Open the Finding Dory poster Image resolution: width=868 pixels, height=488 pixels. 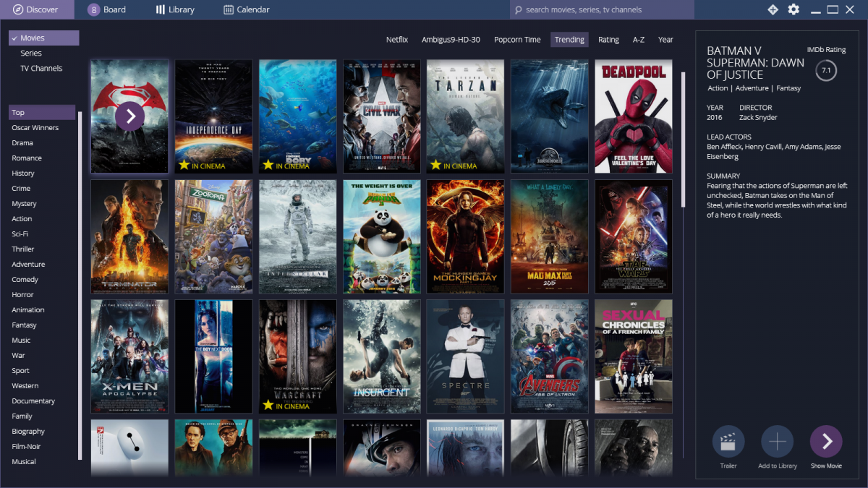coord(297,116)
